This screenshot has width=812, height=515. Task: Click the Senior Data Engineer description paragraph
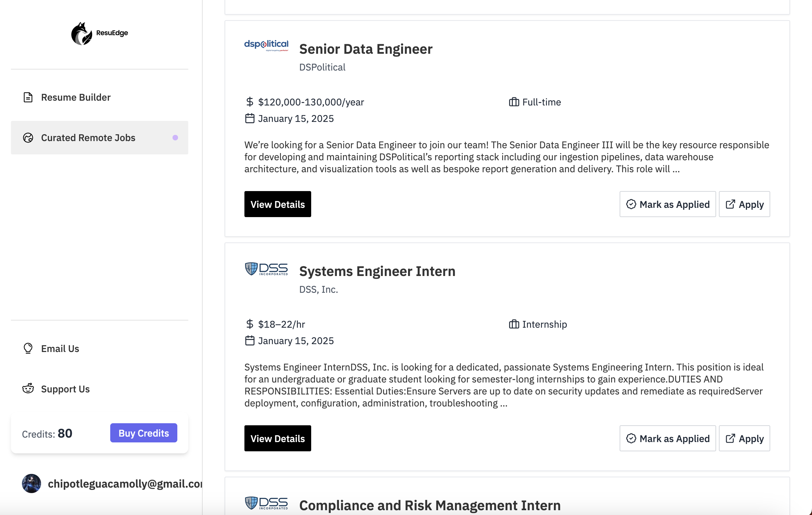click(x=507, y=157)
